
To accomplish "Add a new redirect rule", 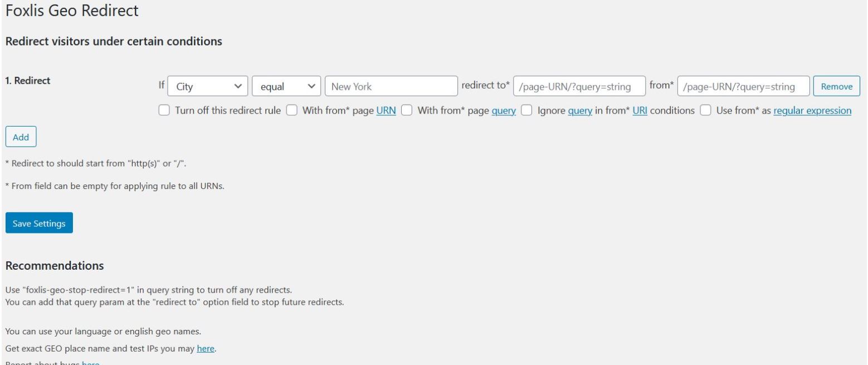I will [21, 137].
